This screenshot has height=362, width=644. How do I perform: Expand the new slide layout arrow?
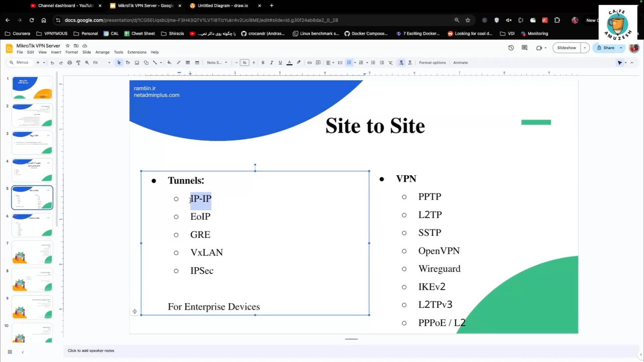44,63
